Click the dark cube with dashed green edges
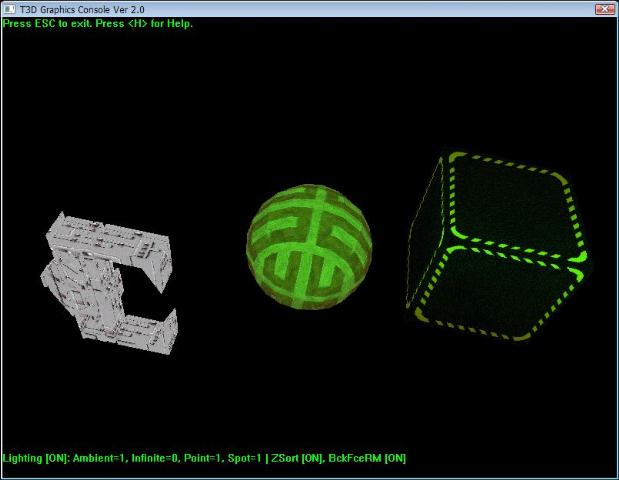Image resolution: width=619 pixels, height=480 pixels. [x=498, y=247]
